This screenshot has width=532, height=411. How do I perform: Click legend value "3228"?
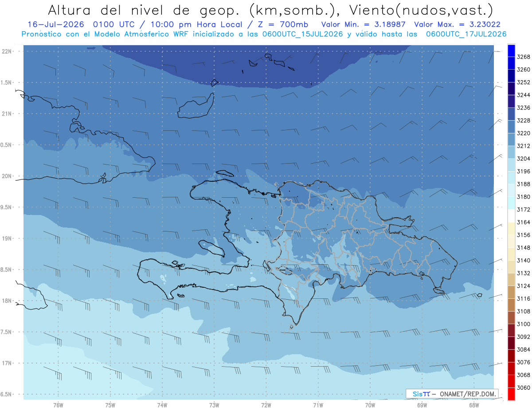(x=524, y=121)
